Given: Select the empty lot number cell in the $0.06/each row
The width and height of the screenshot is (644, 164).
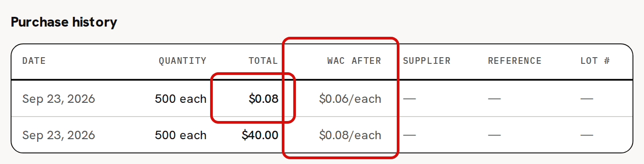Looking at the screenshot, I should [x=587, y=98].
